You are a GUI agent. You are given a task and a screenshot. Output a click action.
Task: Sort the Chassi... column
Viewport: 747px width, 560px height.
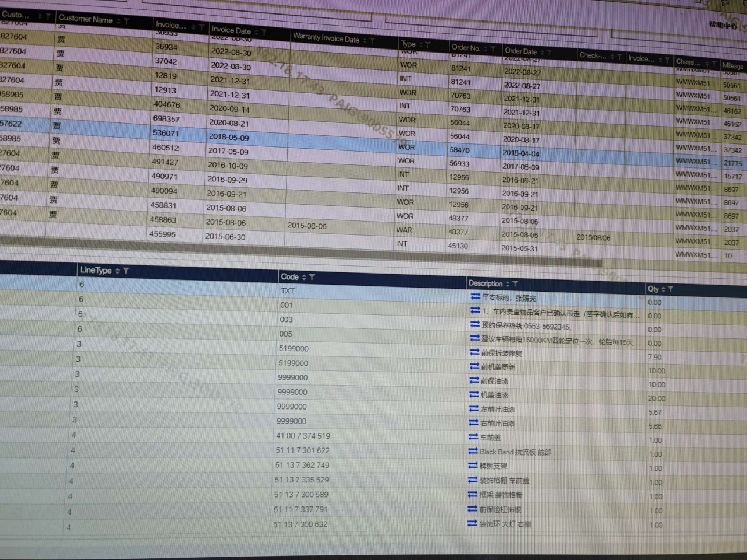pos(707,63)
